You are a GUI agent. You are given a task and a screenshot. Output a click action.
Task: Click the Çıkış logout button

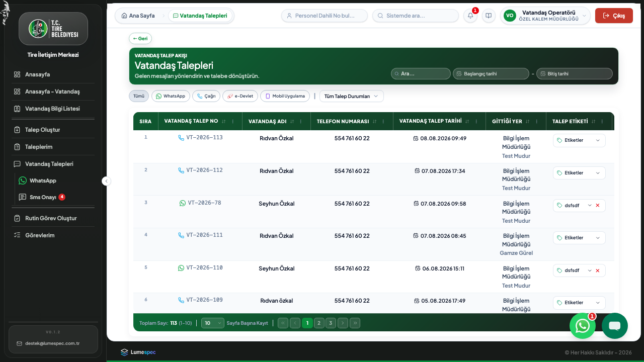(614, 16)
